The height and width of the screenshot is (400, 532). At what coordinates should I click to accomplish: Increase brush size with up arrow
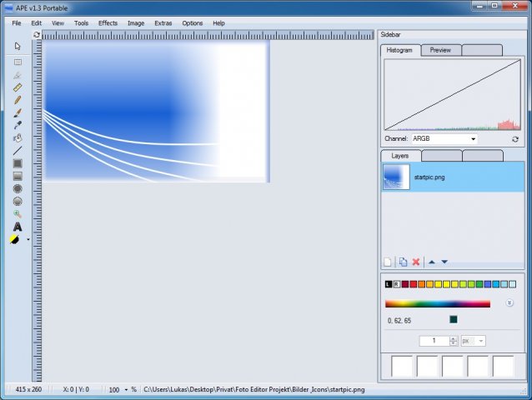click(x=454, y=338)
